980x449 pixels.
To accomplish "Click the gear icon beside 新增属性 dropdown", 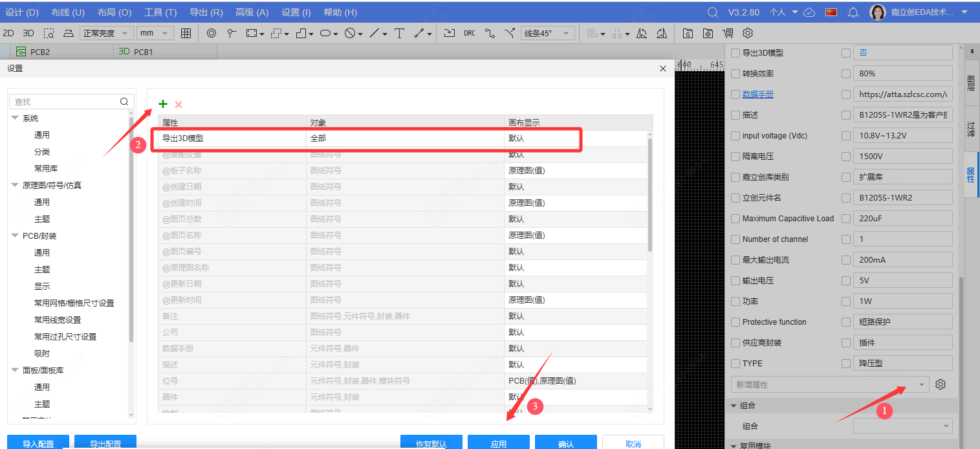I will (x=940, y=384).
